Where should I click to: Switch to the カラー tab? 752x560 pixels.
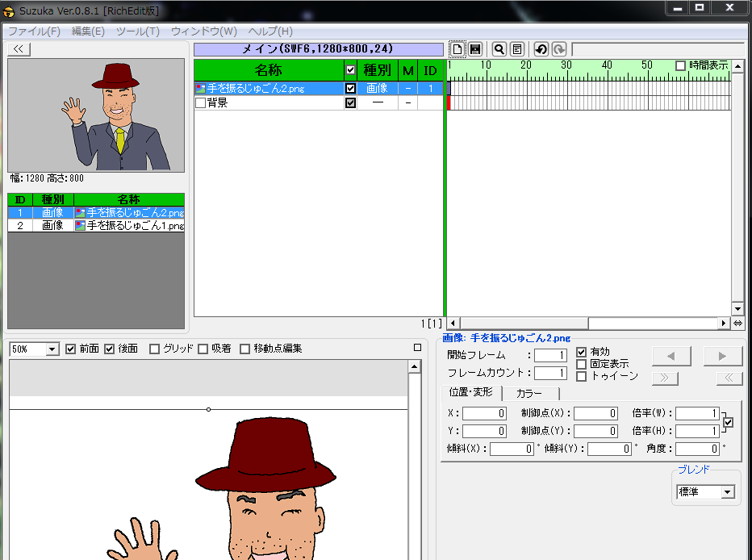click(530, 393)
